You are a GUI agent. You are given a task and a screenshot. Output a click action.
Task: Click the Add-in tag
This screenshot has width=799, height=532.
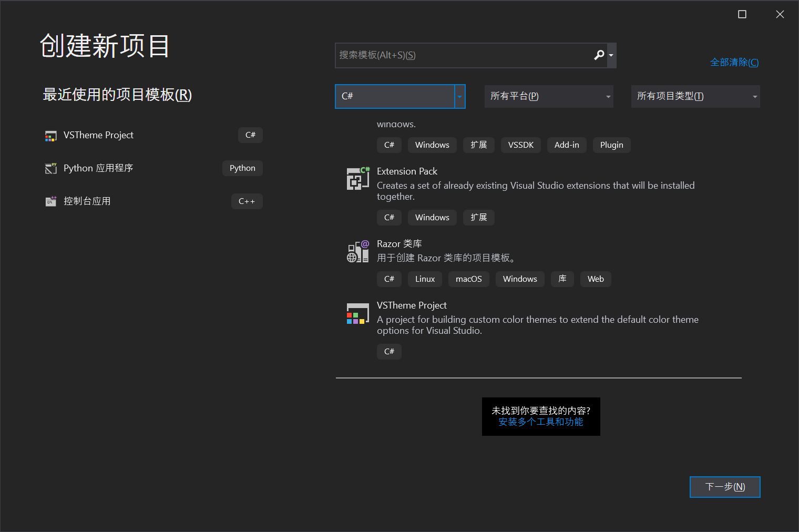(x=567, y=145)
